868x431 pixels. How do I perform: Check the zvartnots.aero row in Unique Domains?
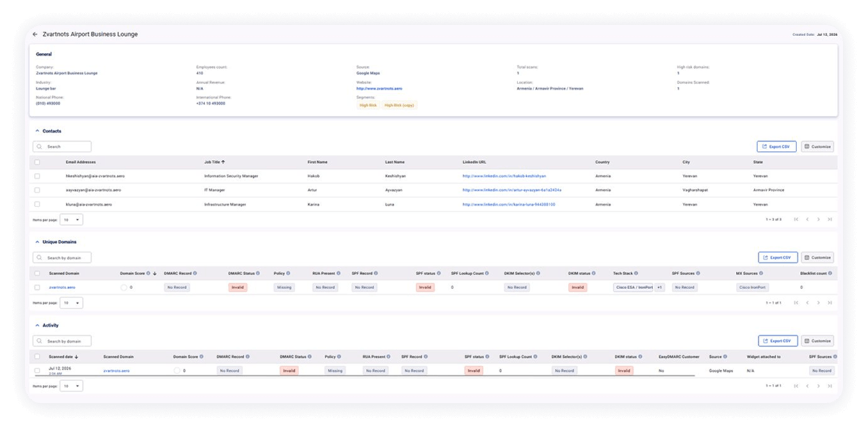pos(38,287)
